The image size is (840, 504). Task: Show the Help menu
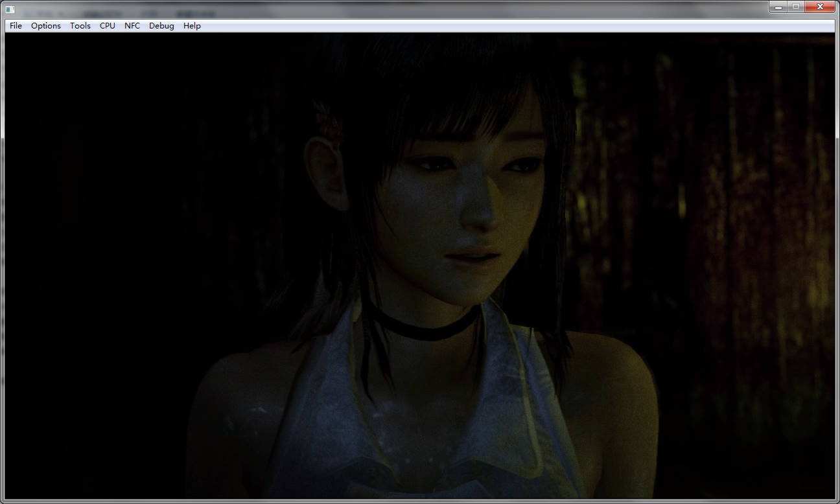pyautogui.click(x=192, y=26)
